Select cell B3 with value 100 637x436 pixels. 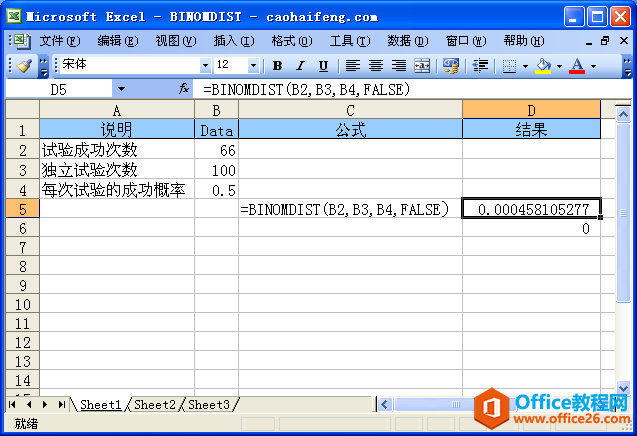[217, 170]
